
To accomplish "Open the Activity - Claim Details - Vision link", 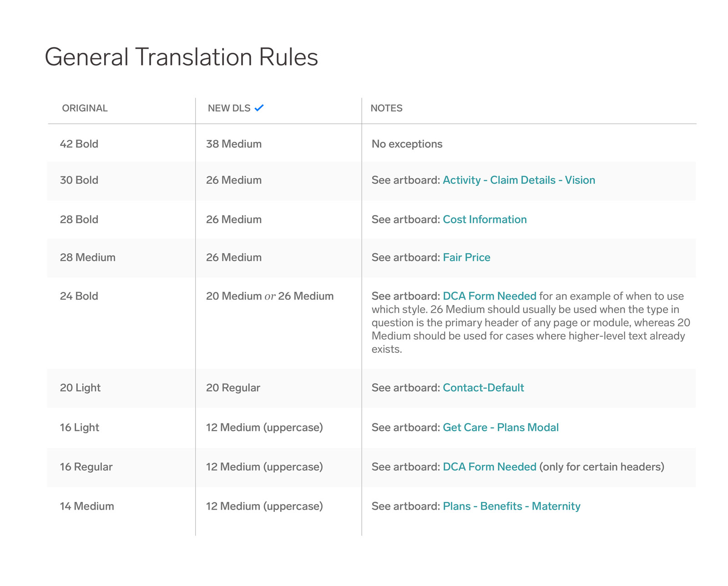I will 519,180.
